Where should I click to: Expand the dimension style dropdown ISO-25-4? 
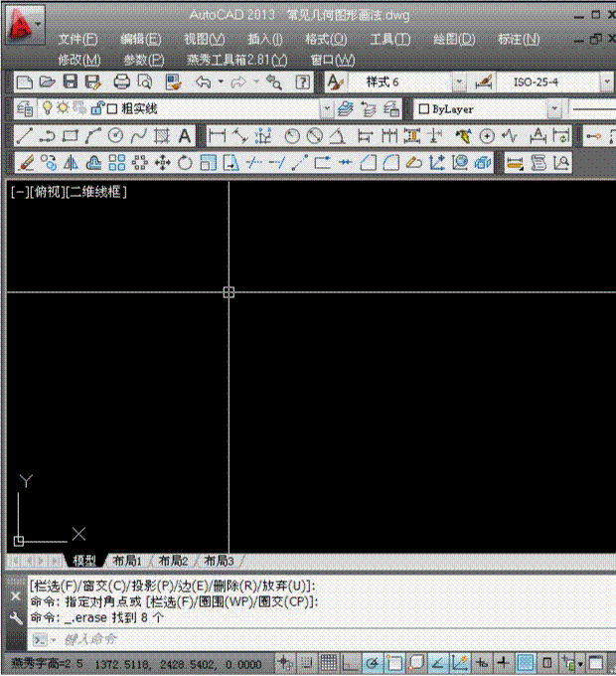pyautogui.click(x=606, y=82)
